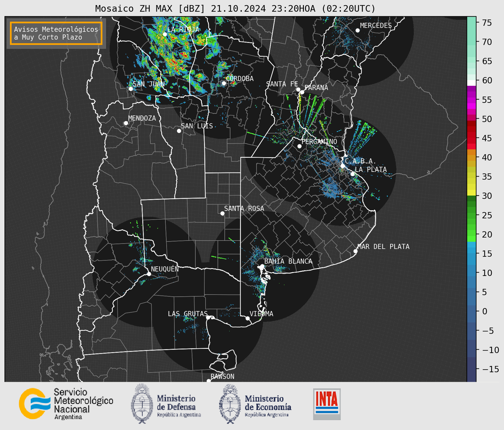Click the Avisos Meteorológicos a Muy Corto Plazo box

coord(56,33)
